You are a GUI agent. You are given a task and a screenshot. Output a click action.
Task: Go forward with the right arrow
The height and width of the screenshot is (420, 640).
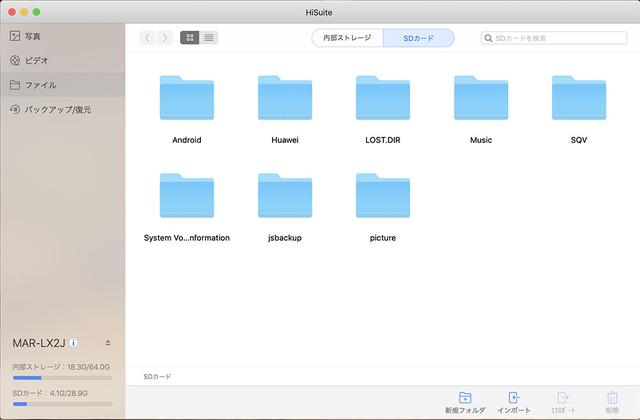coord(164,38)
